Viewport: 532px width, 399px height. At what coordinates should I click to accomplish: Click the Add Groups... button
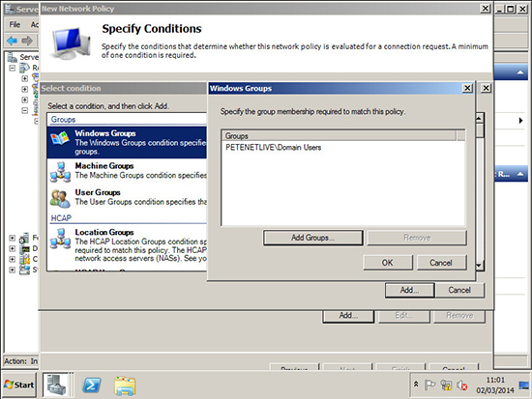coord(312,238)
